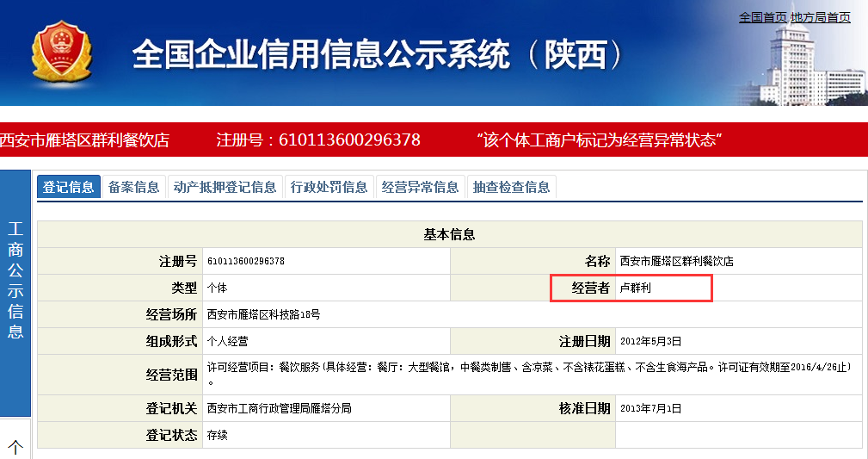Image resolution: width=868 pixels, height=459 pixels.
Task: Click the 经营范围 label cell
Action: tap(120, 375)
